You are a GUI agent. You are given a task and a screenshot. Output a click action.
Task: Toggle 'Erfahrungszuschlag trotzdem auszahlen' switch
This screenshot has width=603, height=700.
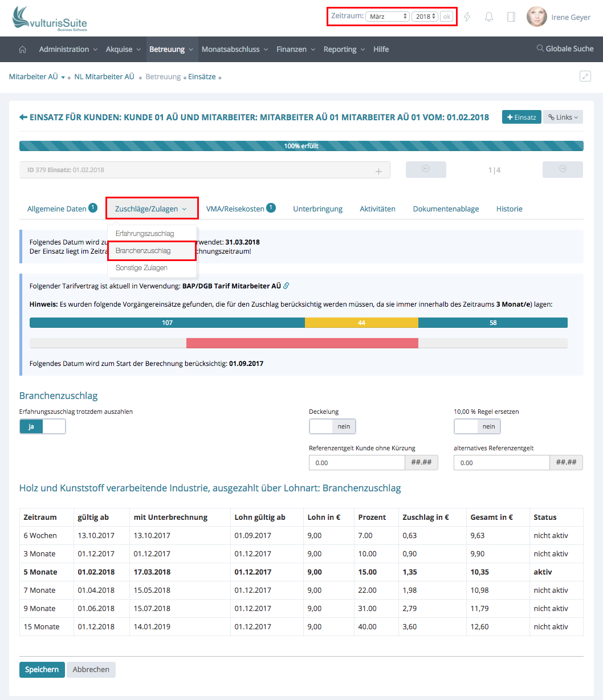pyautogui.click(x=43, y=426)
